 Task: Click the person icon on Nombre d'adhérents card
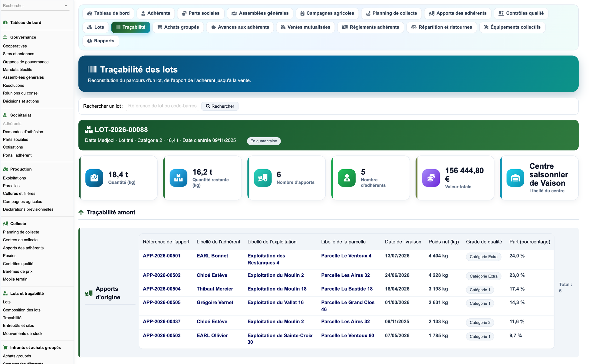click(347, 178)
